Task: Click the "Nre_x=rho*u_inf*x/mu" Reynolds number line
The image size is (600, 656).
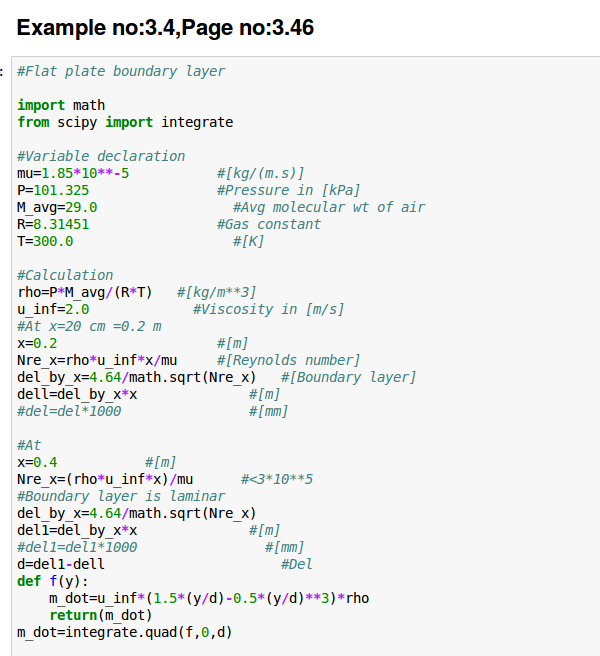Action: [97, 360]
